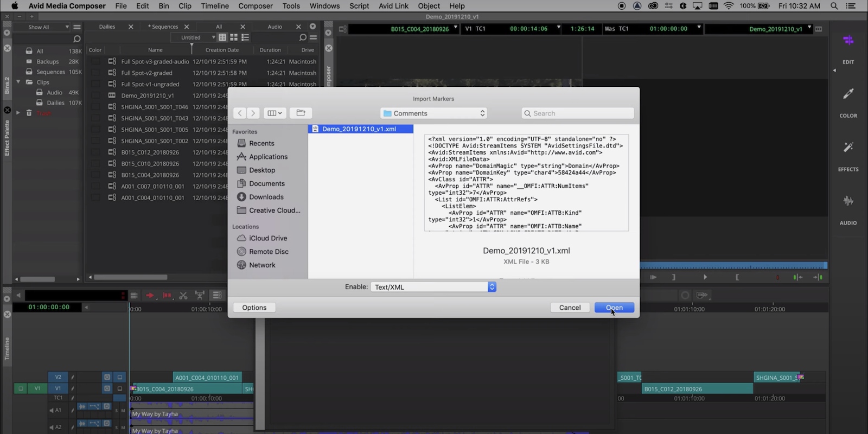Create a new folder in the file dialog
This screenshot has width=868, height=434.
click(301, 113)
